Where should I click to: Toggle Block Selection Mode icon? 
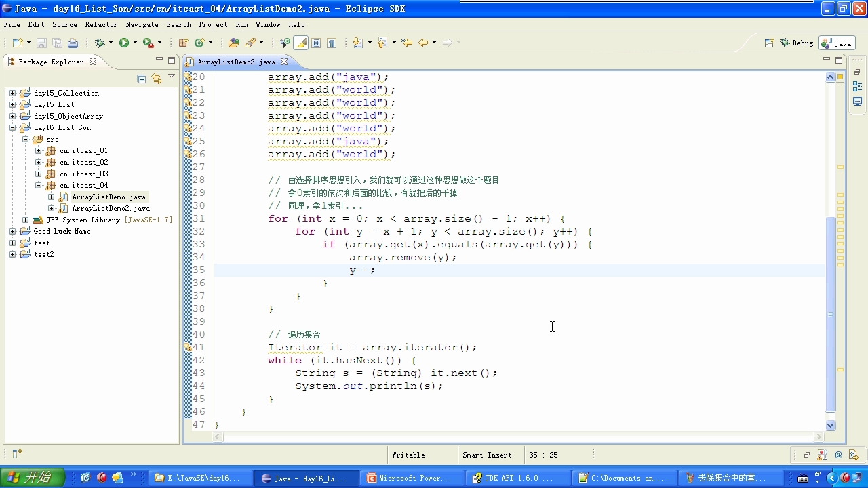coord(317,43)
